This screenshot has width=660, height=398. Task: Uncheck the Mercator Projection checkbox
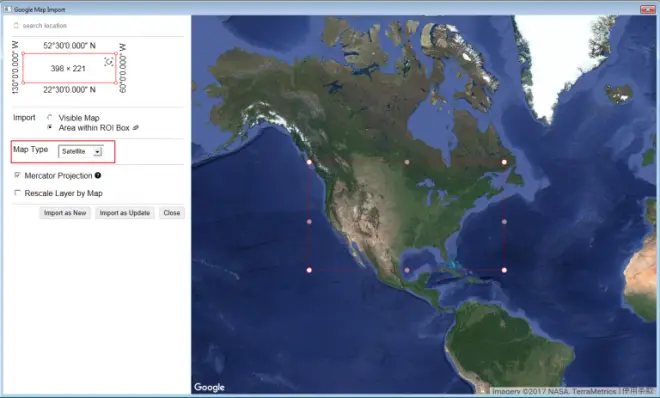click(17, 175)
